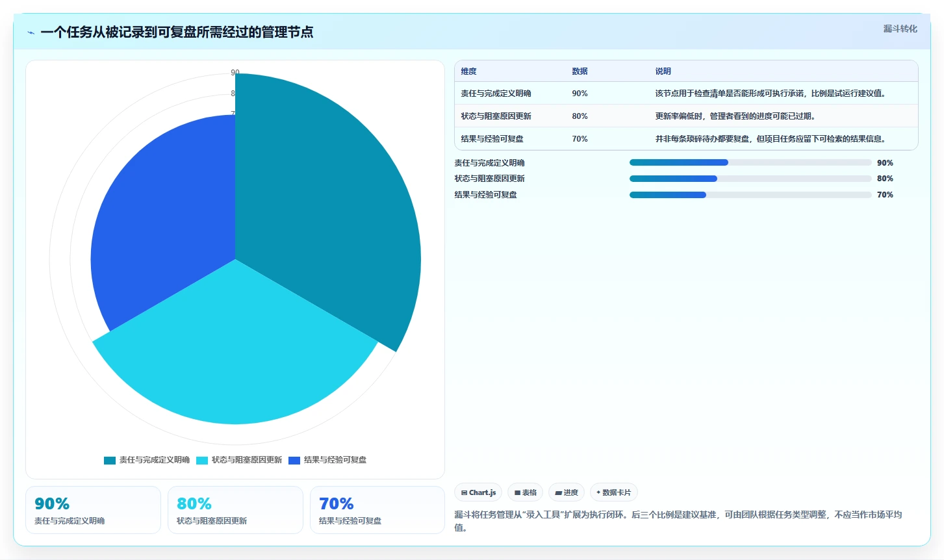Image resolution: width=944 pixels, height=560 pixels.
Task: Click the lightning icon beside the title
Action: pos(31,32)
